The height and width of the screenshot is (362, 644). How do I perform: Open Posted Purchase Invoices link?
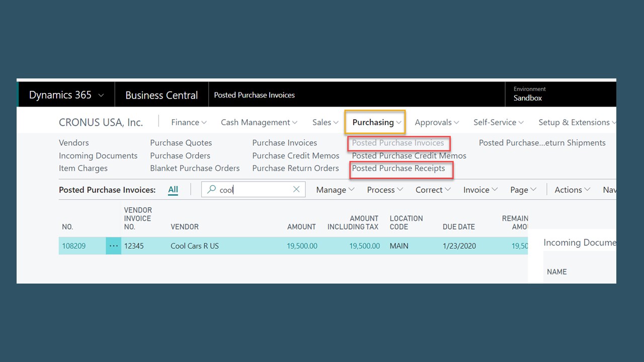[x=398, y=143]
